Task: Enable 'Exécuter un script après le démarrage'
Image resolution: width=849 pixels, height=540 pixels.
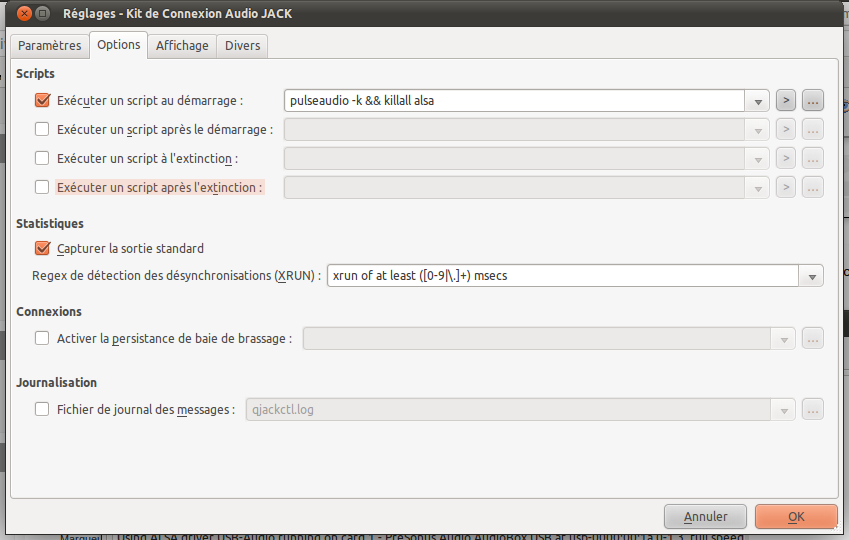Action: (x=42, y=129)
